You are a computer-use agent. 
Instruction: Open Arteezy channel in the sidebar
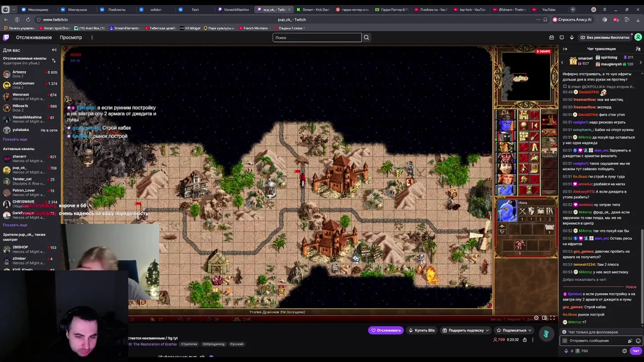(30, 74)
